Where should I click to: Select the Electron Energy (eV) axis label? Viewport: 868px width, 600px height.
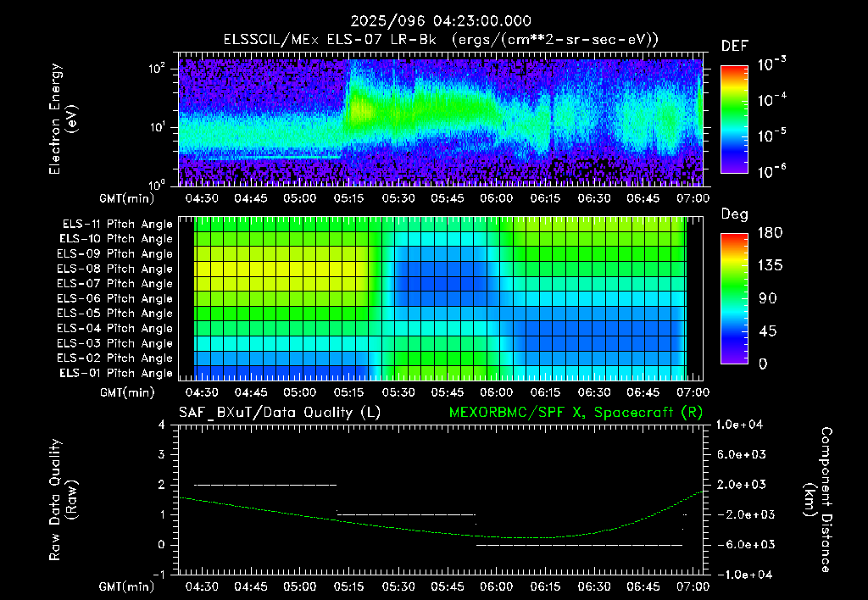click(63, 119)
